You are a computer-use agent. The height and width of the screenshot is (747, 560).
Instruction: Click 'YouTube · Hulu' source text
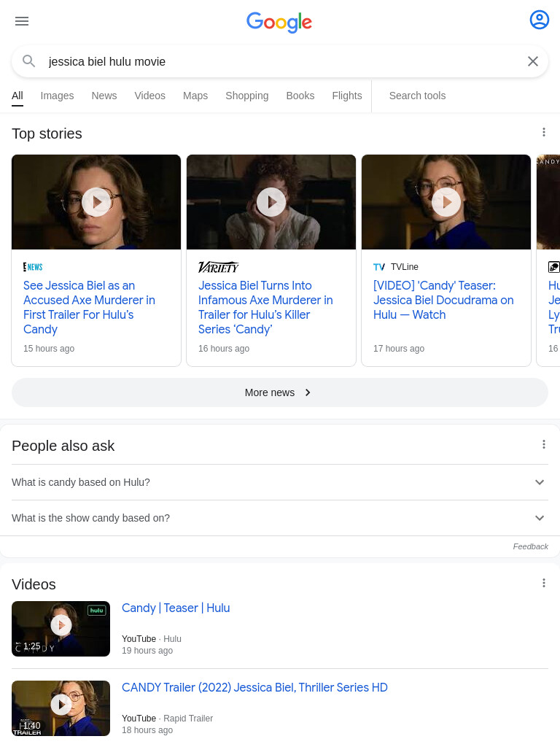point(152,638)
